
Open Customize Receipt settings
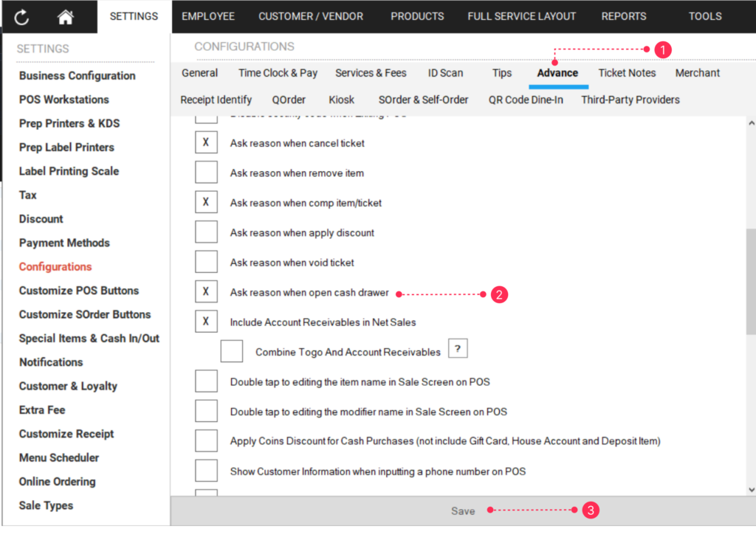[x=66, y=434]
